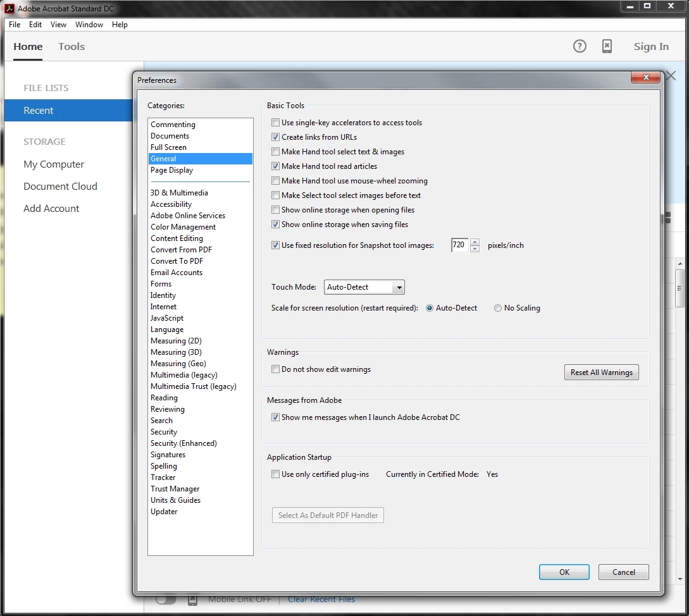Click Select As Default PDF Handler button
The width and height of the screenshot is (689, 616).
[328, 515]
